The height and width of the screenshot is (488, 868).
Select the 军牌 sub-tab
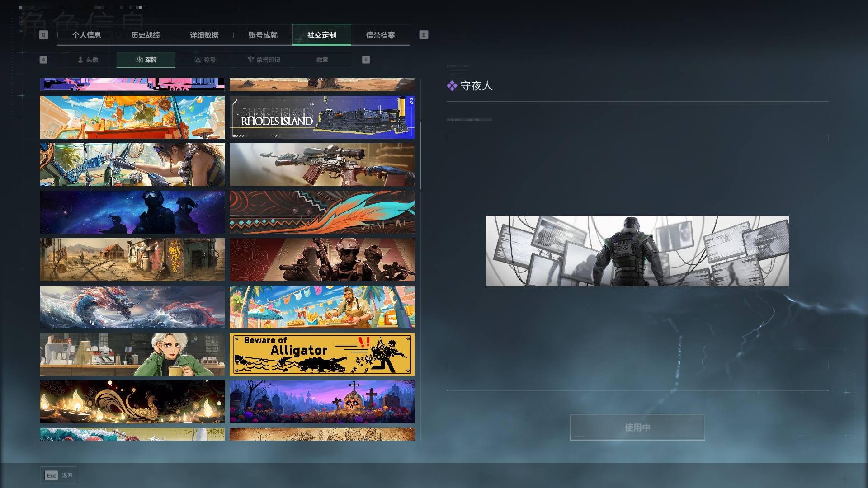pyautogui.click(x=146, y=60)
